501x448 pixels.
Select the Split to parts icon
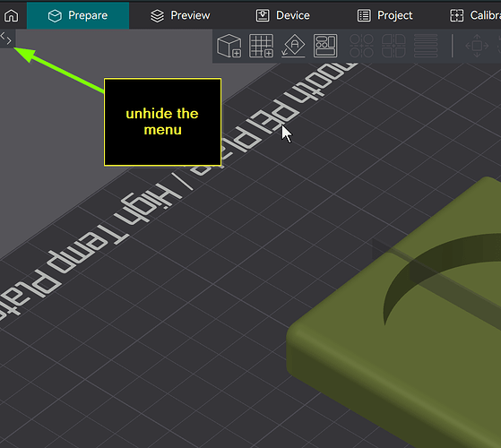[x=393, y=46]
